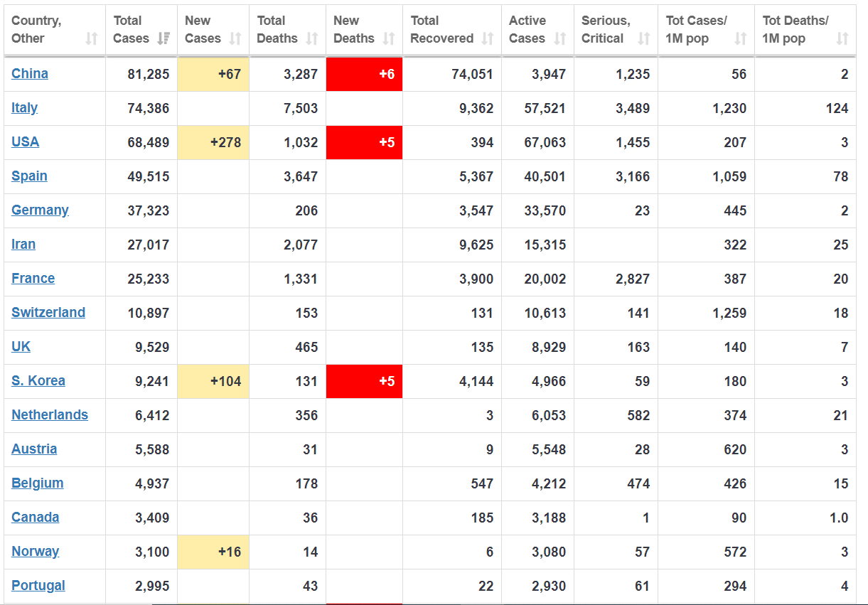
Task: Go to the USA details link
Action: coord(26,141)
